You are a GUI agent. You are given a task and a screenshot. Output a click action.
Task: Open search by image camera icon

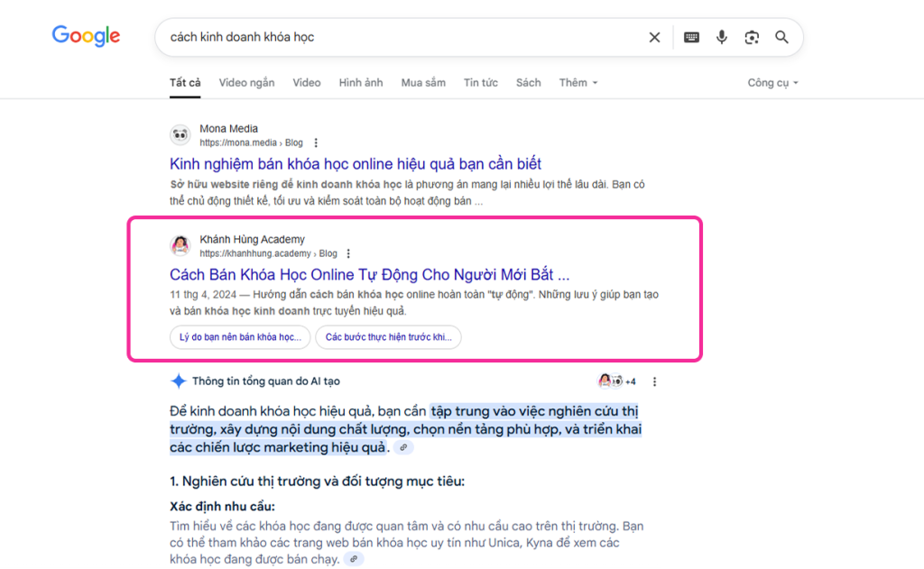coord(752,37)
